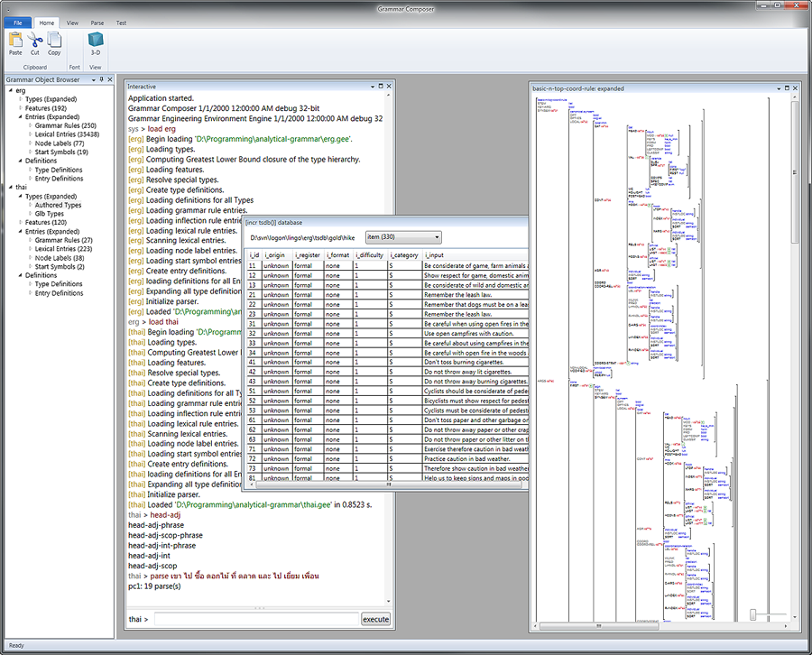
Task: Open the Interactive panel window menu arrow
Action: coord(374,86)
